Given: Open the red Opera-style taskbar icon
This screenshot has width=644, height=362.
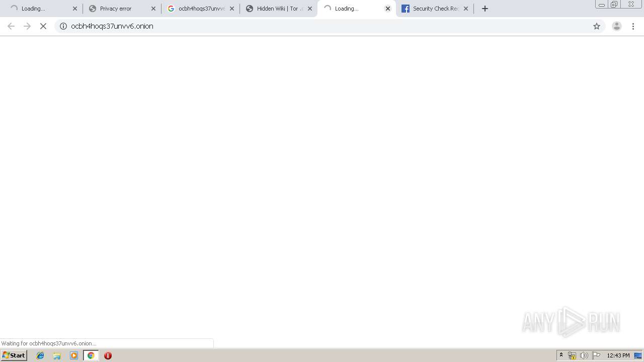Looking at the screenshot, I should pos(108,355).
